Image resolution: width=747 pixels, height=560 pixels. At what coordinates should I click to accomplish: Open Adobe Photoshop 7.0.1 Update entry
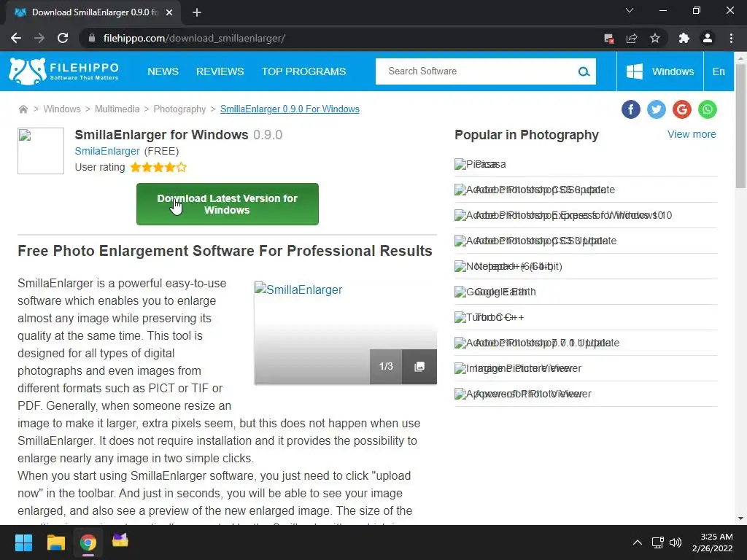pos(586,343)
